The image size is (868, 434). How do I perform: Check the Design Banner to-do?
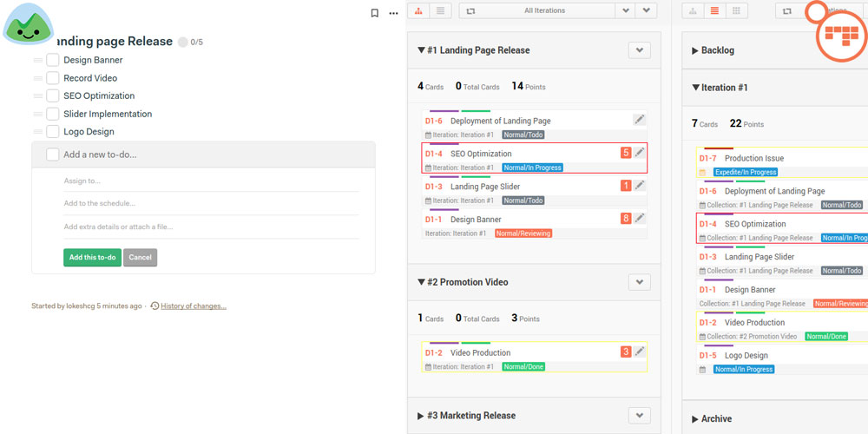[53, 60]
